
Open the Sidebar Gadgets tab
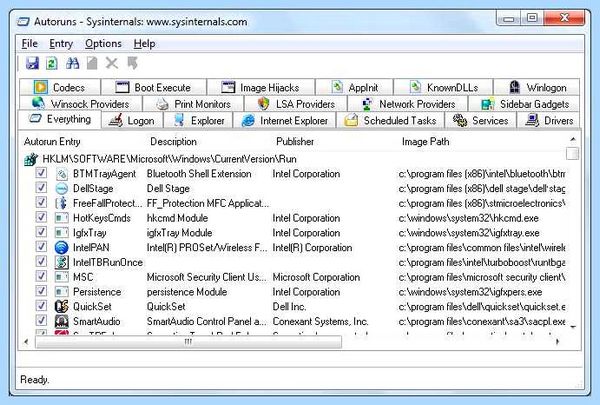pos(525,104)
